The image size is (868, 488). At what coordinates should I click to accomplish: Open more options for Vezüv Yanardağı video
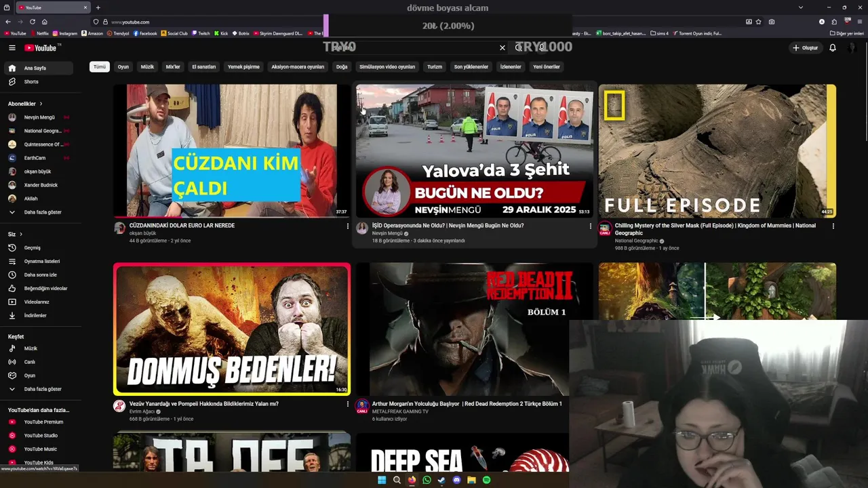point(348,404)
